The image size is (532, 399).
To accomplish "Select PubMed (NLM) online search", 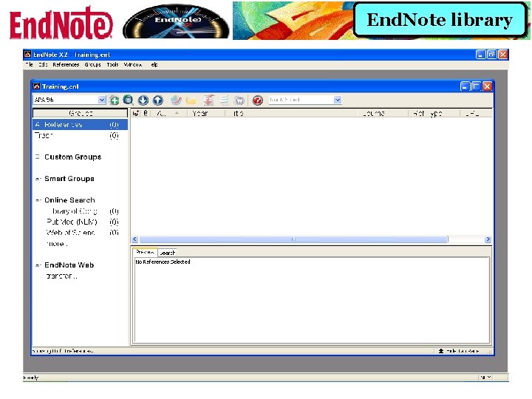I will 80,222.
